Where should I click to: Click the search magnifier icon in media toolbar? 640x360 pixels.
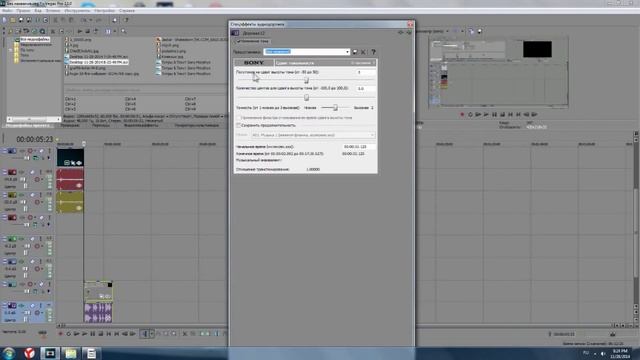coord(123,31)
